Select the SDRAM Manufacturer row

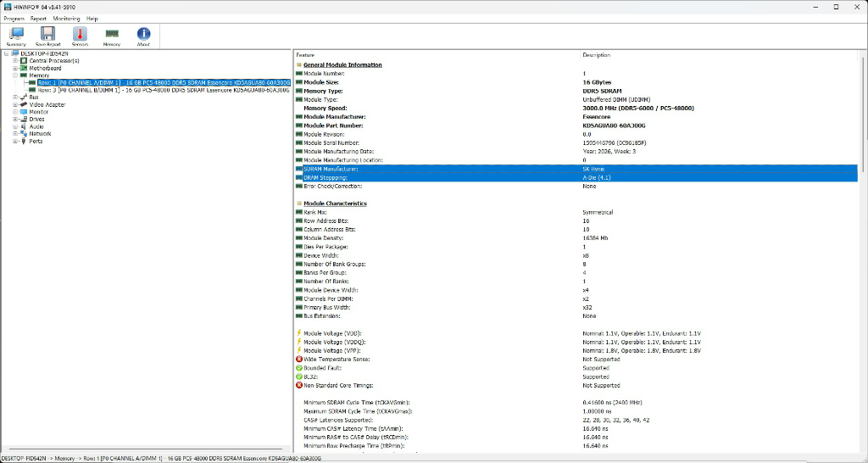[576, 169]
